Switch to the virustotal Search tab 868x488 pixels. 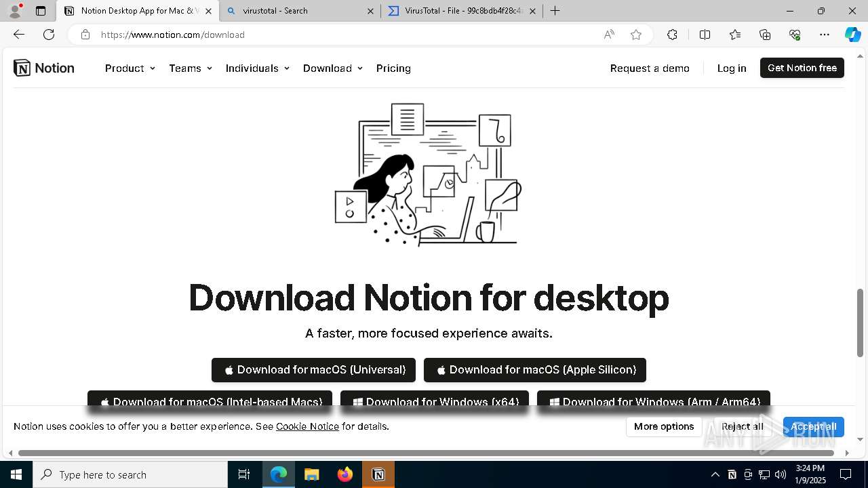(300, 11)
